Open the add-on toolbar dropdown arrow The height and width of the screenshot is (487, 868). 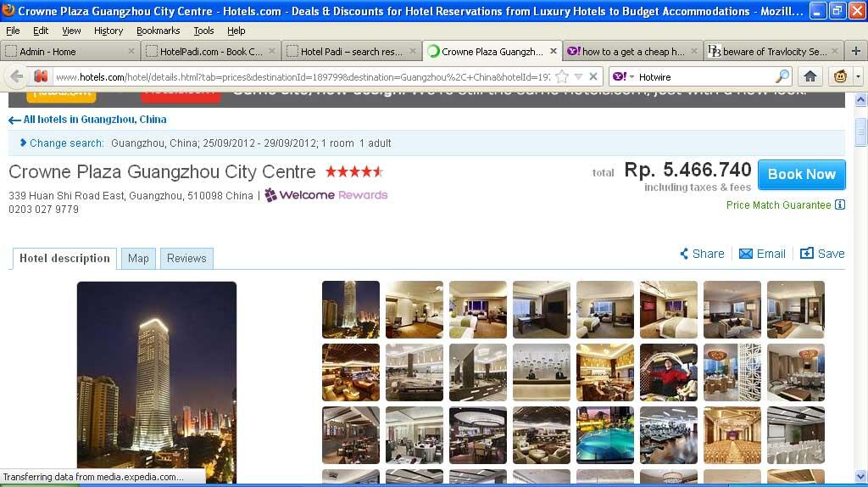coord(858,76)
